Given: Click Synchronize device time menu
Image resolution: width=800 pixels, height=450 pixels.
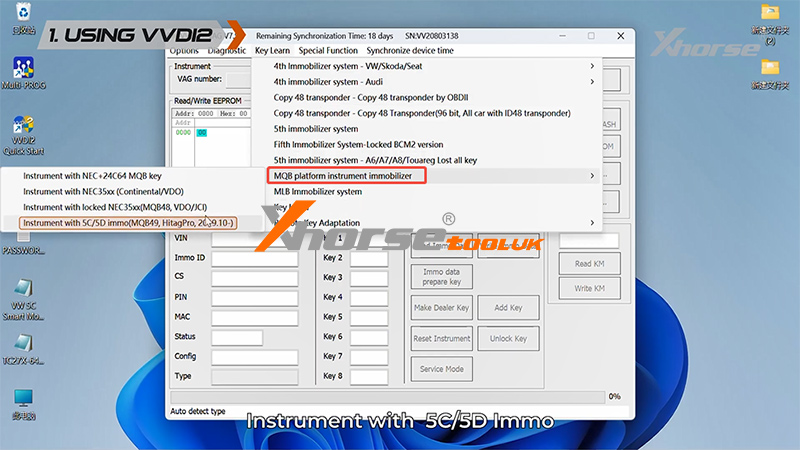Looking at the screenshot, I should pos(410,51).
